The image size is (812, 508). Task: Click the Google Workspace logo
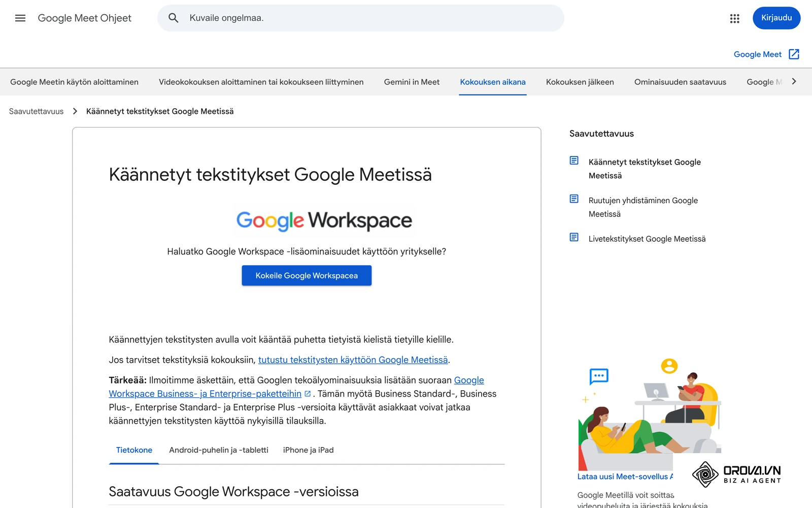click(324, 220)
